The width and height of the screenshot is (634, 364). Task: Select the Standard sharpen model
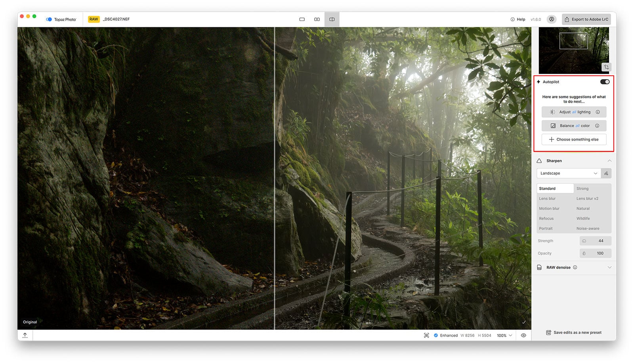(555, 189)
